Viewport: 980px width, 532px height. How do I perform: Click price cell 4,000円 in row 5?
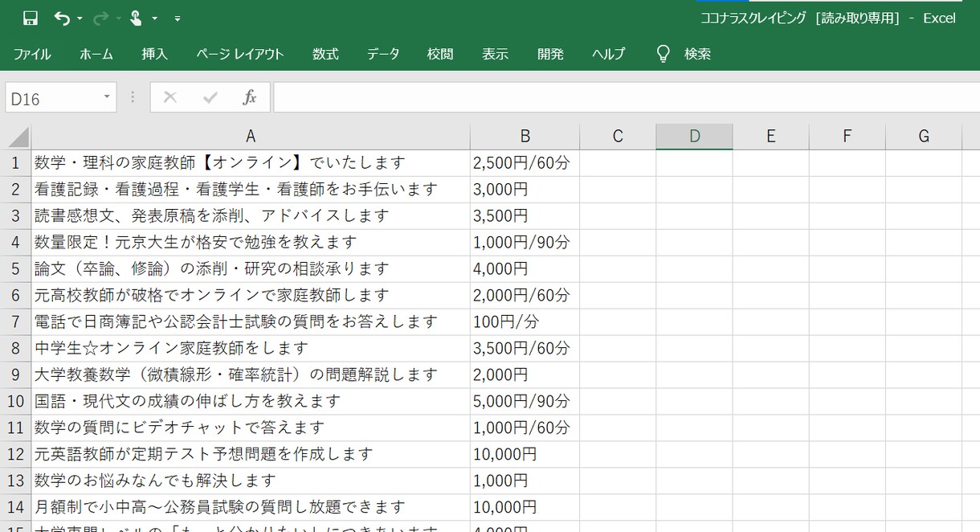click(525, 269)
